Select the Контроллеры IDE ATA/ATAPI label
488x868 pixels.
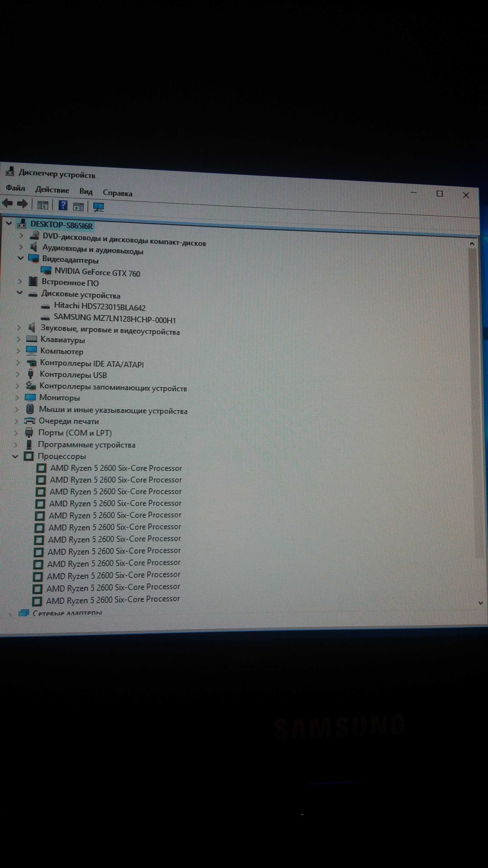92,364
